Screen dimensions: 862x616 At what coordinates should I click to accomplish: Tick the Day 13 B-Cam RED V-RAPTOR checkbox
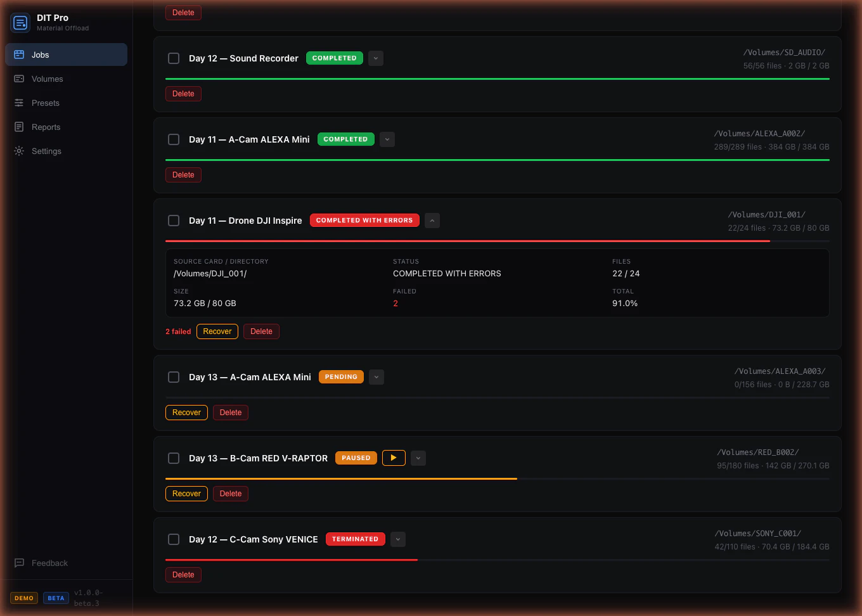pos(174,458)
